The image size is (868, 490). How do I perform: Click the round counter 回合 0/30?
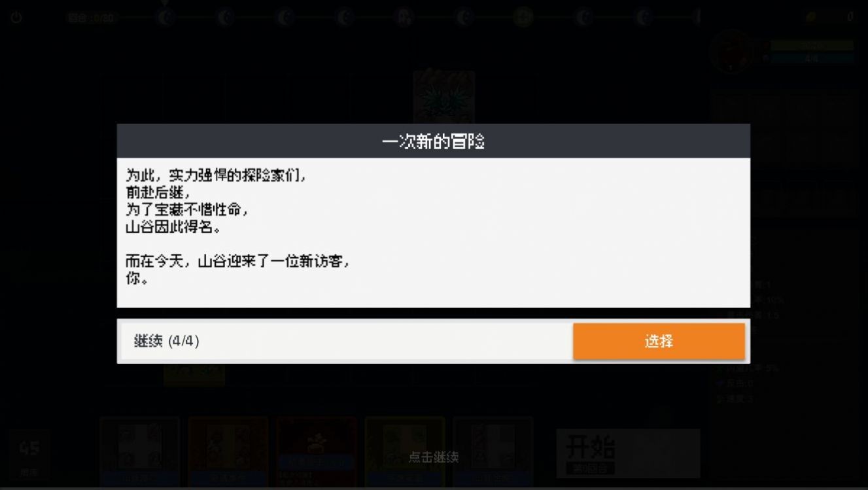(91, 18)
